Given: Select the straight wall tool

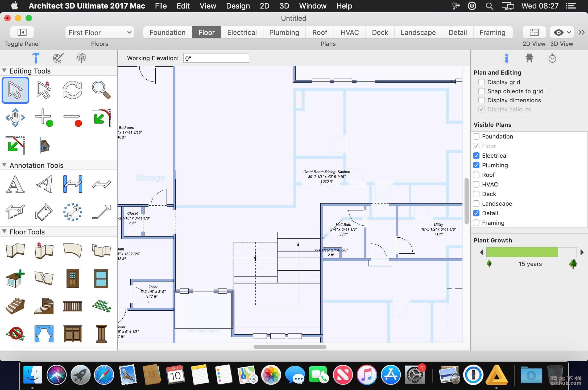Looking at the screenshot, I should [15, 250].
